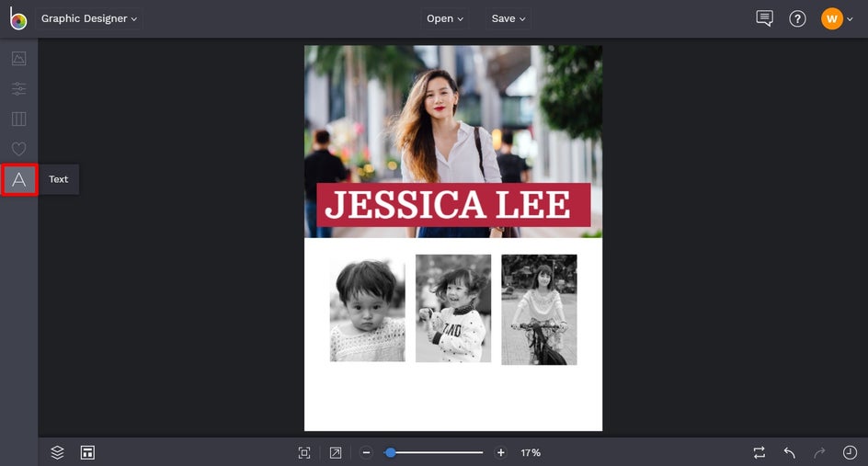
Task: Expand the account menu chevron
Action: click(x=850, y=19)
